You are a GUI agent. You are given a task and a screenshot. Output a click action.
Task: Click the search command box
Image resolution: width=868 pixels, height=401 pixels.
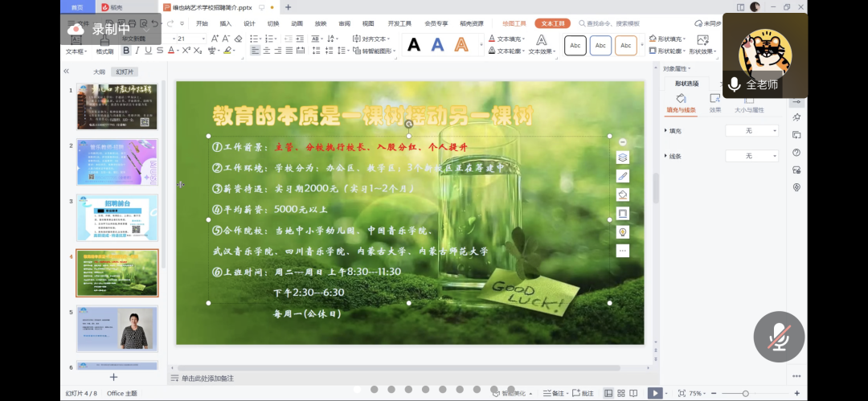609,23
